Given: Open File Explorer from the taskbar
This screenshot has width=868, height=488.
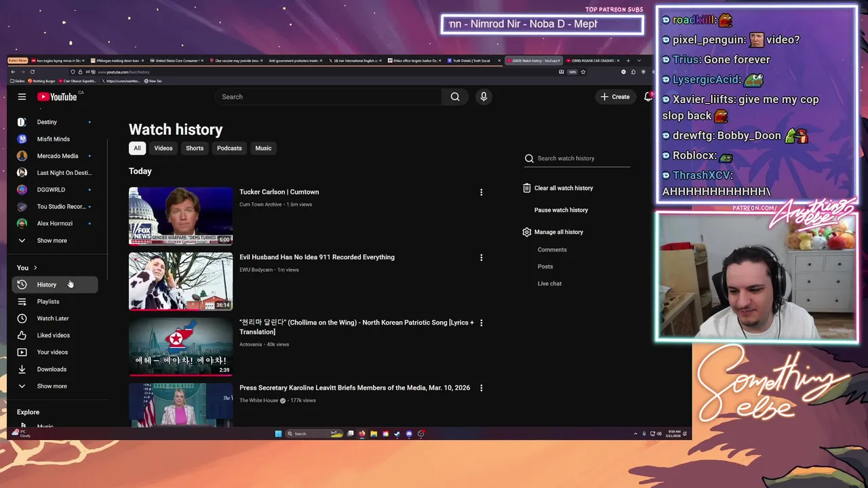Looking at the screenshot, I should 374,434.
